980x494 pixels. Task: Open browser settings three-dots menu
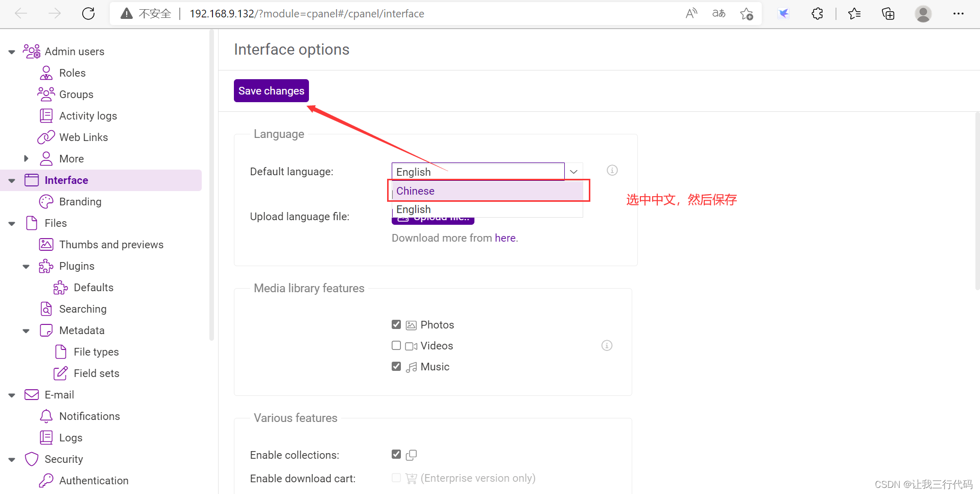[x=959, y=14]
